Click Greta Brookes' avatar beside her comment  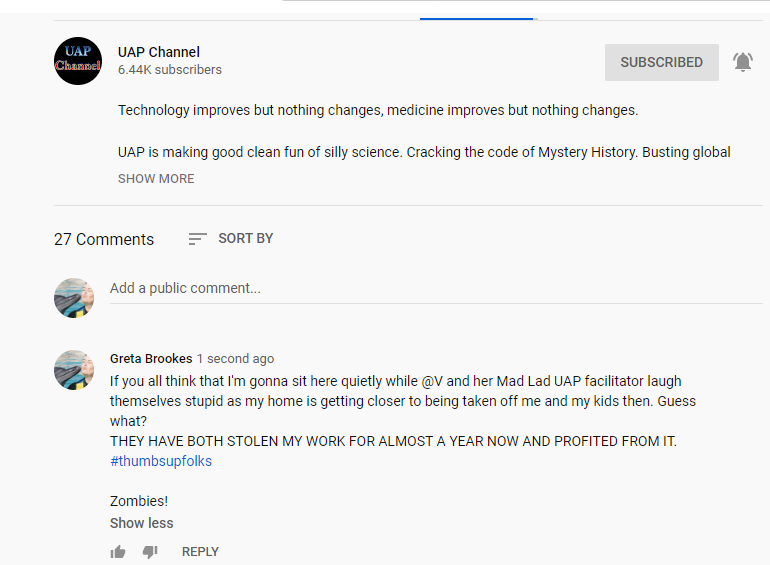(x=74, y=369)
